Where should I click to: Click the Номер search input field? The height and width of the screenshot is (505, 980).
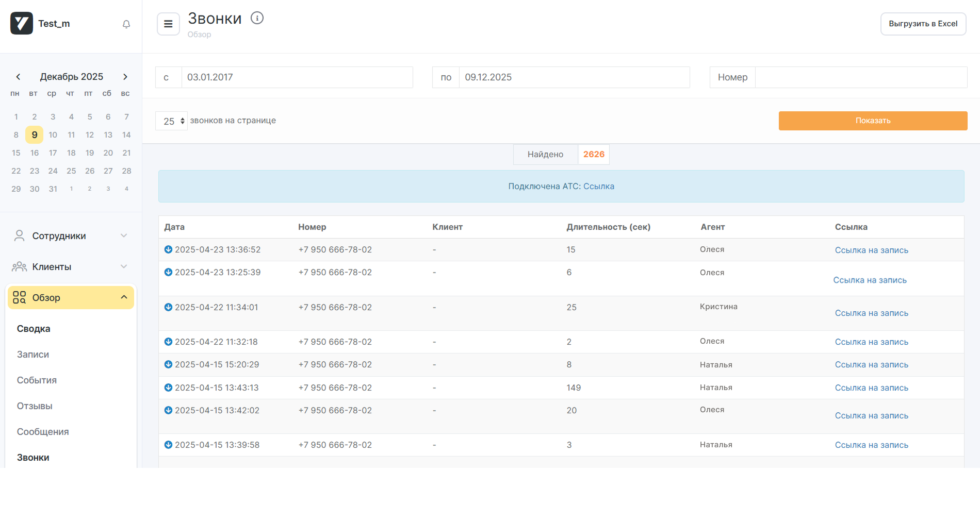point(860,77)
